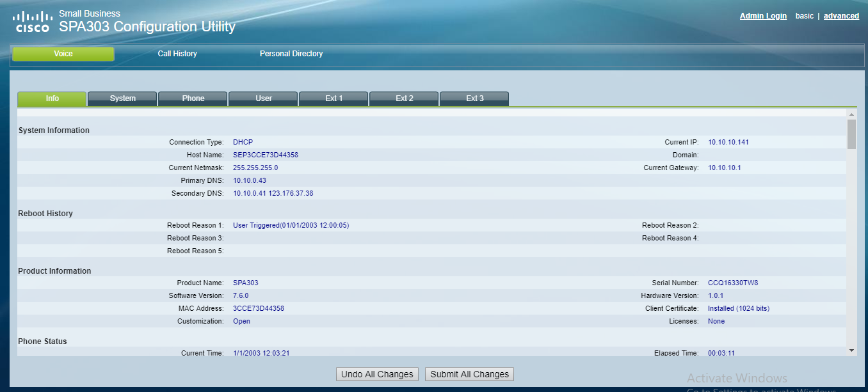
Task: Click the Domain label
Action: tap(686, 155)
